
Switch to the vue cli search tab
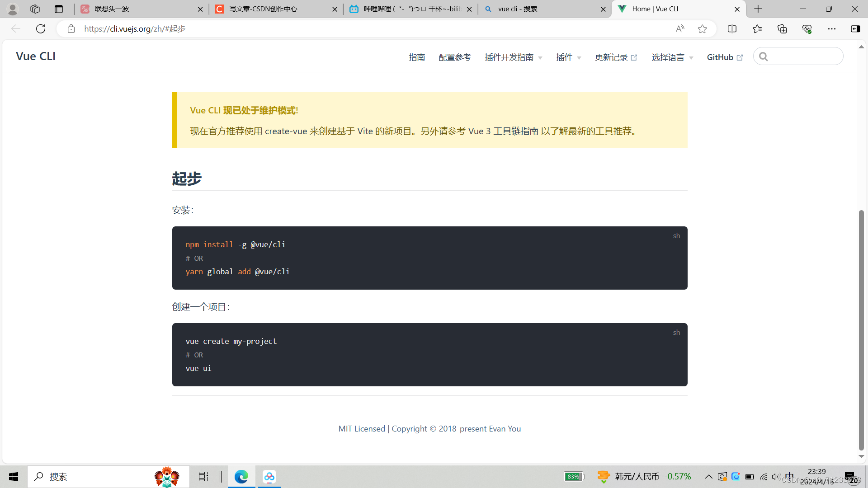[517, 9]
